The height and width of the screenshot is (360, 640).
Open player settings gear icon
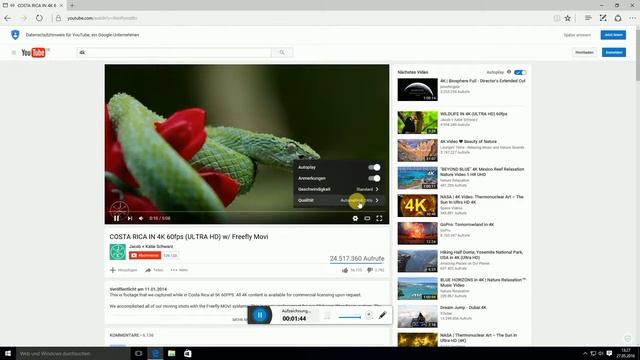(355, 218)
